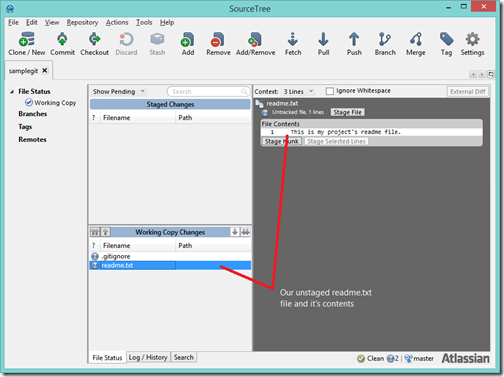Open the Actions menu
Screen dimensions: 504x377
[117, 22]
